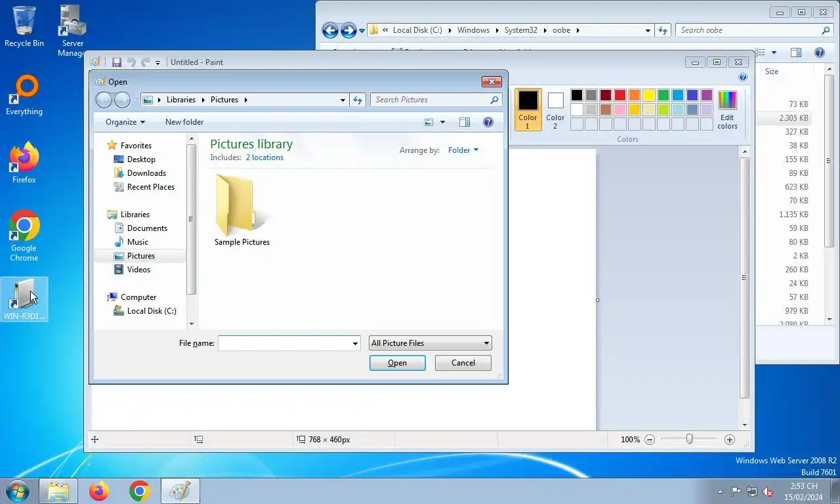
Task: Click the File name input field
Action: (285, 343)
